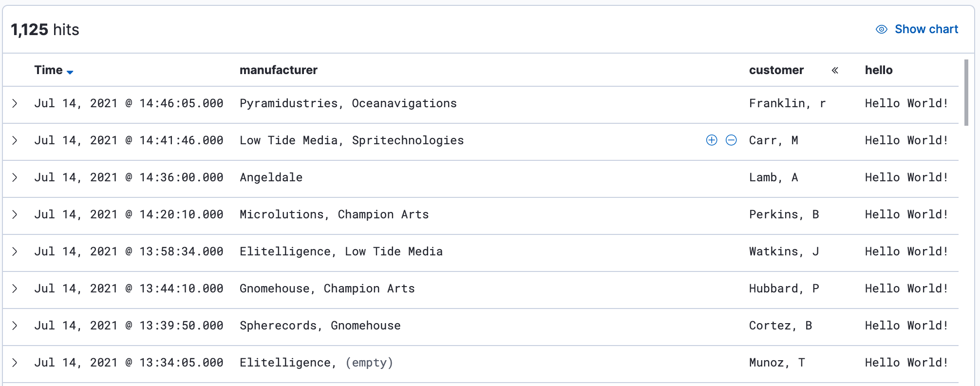Filter out value using minus icon
980x386 pixels.
click(x=731, y=140)
